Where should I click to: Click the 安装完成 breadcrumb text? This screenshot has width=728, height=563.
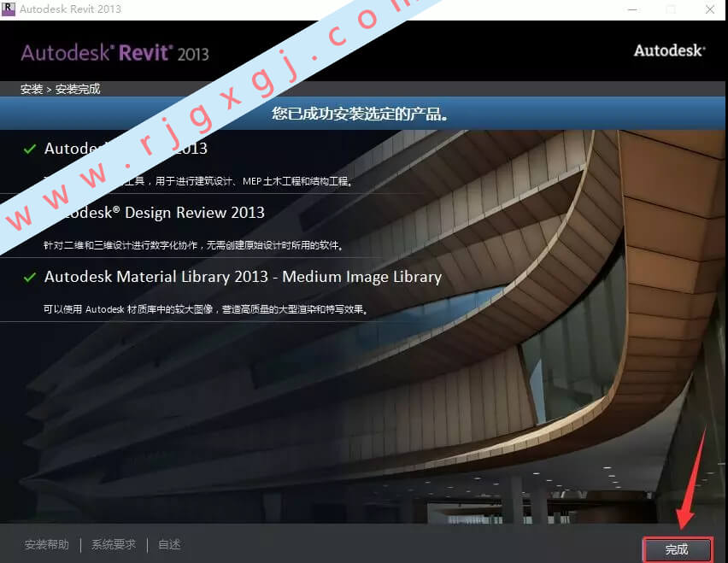78,89
